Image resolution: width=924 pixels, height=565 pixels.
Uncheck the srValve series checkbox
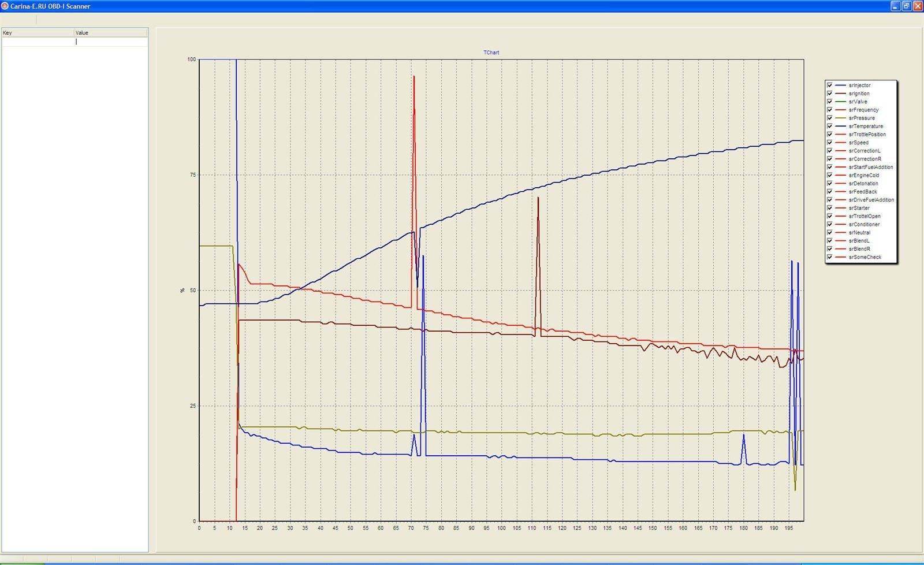coord(830,102)
